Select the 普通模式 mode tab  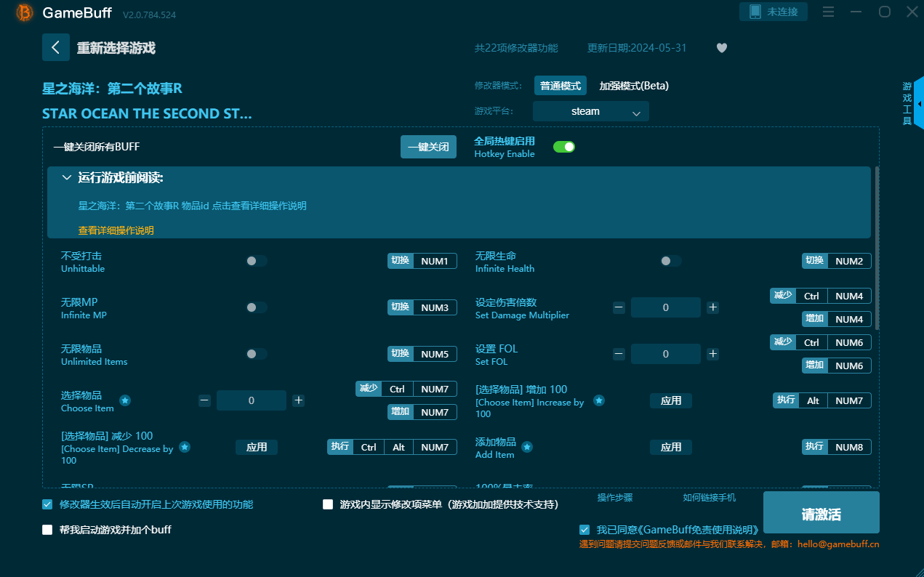click(x=560, y=86)
